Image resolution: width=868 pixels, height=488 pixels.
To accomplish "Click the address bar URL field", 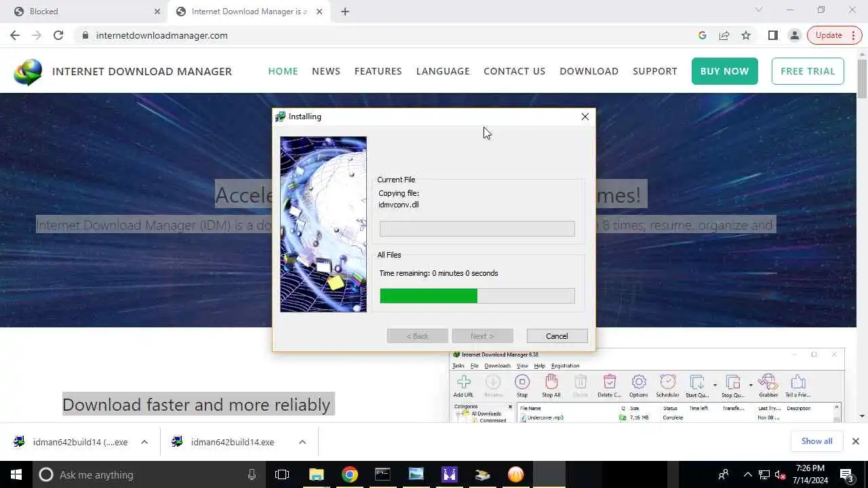I will pyautogui.click(x=387, y=35).
